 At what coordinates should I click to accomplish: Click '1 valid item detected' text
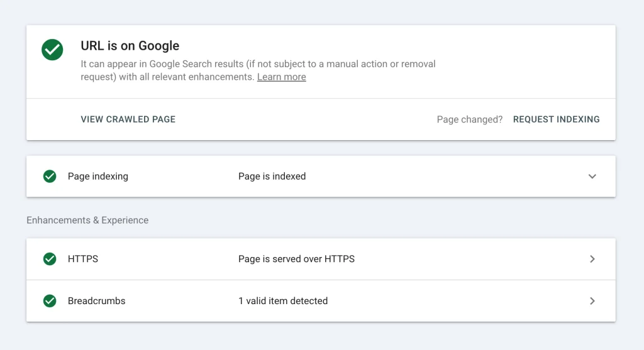click(x=283, y=301)
